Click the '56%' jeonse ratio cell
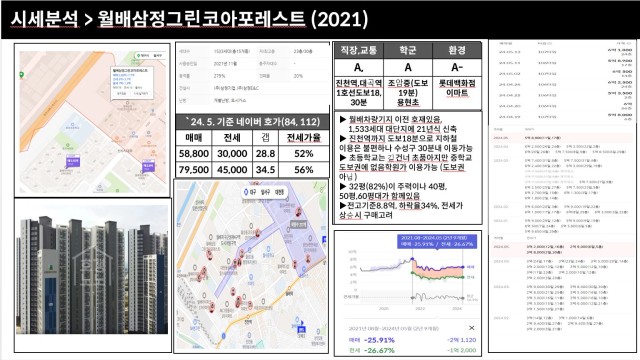Viewport: 640px width, 360px height. coord(304,169)
